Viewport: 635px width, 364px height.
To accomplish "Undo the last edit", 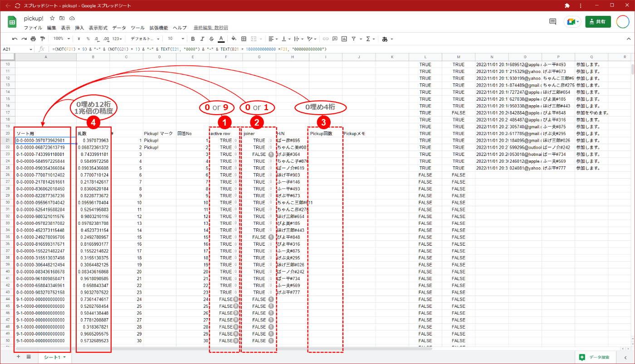I will point(15,39).
